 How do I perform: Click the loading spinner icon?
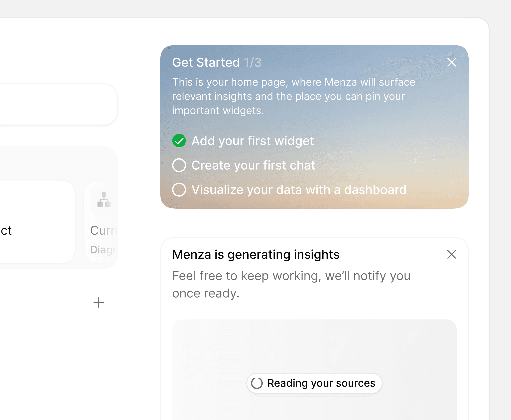(x=257, y=383)
